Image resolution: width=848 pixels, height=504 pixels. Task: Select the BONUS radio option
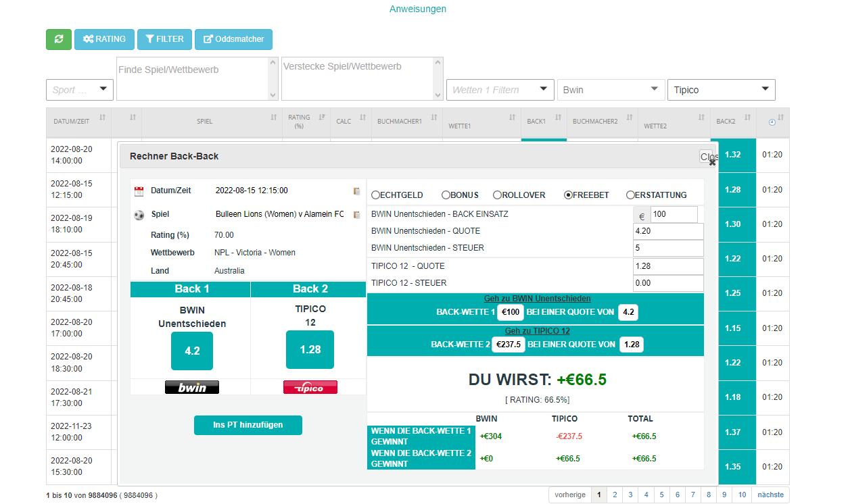point(446,195)
